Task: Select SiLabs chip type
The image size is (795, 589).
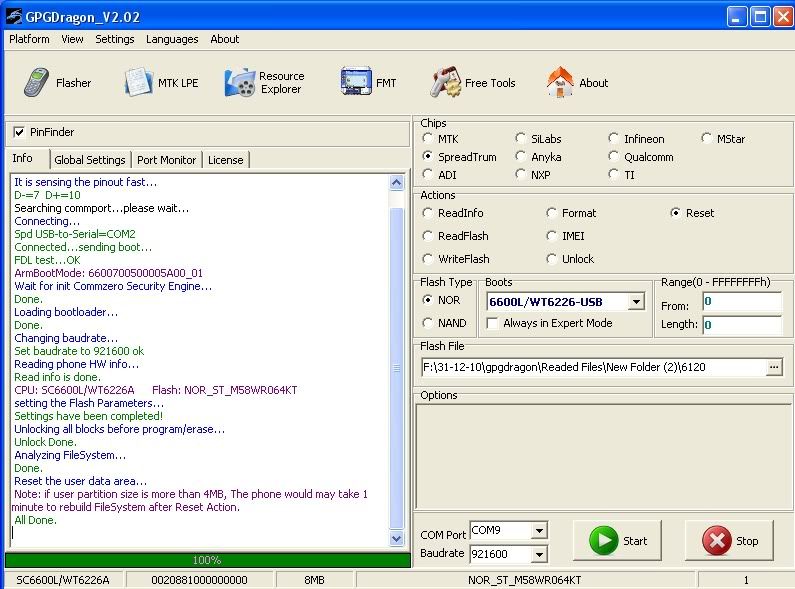Action: click(x=520, y=138)
